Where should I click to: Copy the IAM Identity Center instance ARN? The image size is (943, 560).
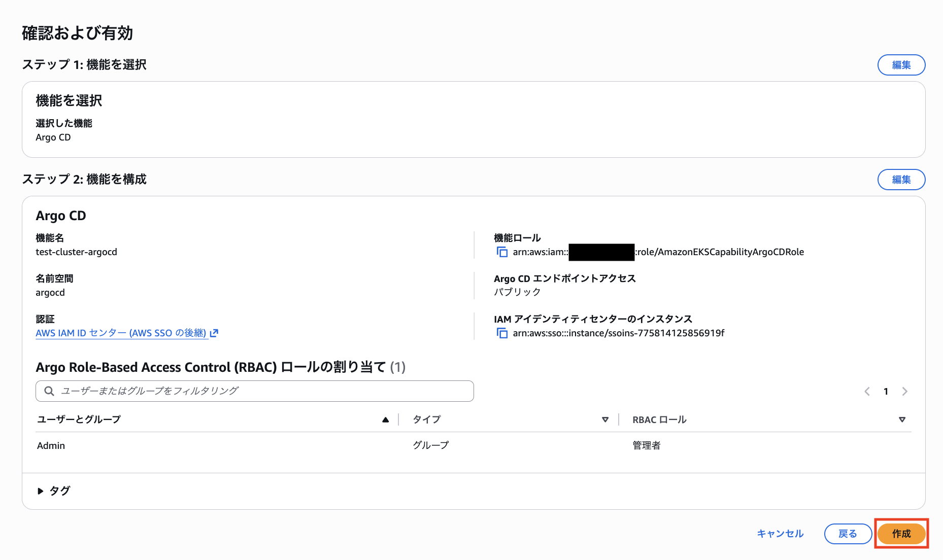502,333
